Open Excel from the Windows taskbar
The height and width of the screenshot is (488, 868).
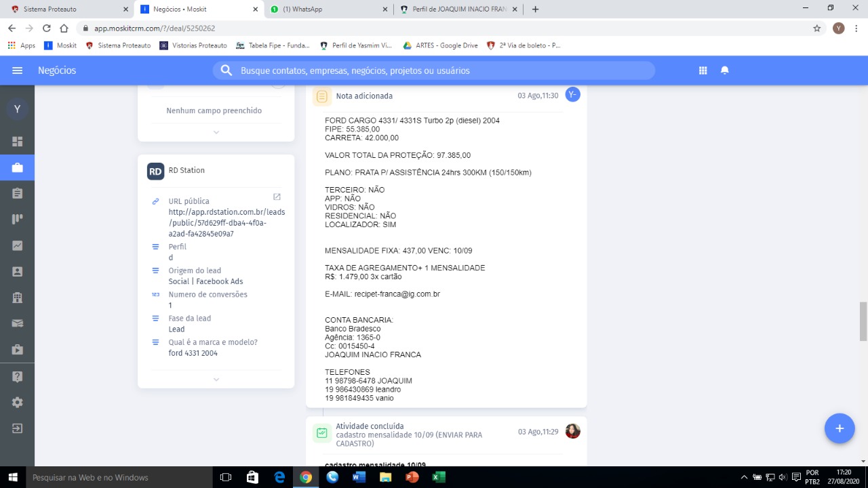[x=439, y=477]
